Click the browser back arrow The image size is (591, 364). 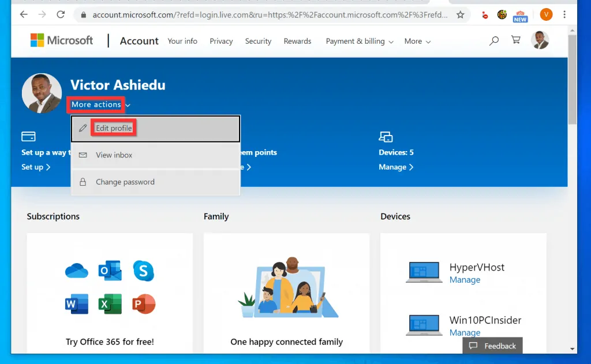coord(24,15)
